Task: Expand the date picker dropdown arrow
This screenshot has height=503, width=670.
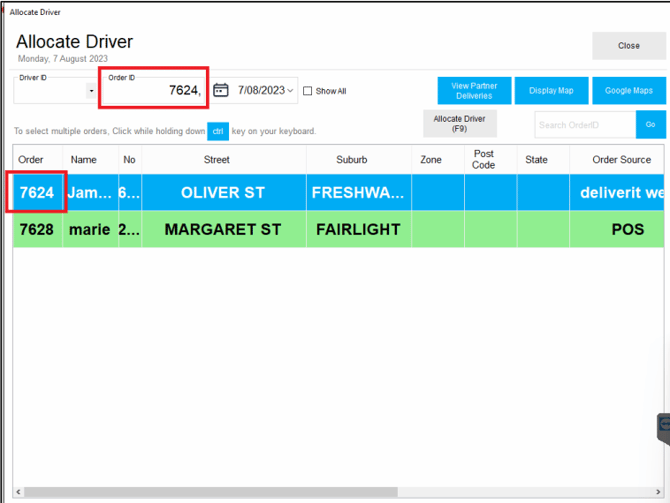Action: (291, 91)
